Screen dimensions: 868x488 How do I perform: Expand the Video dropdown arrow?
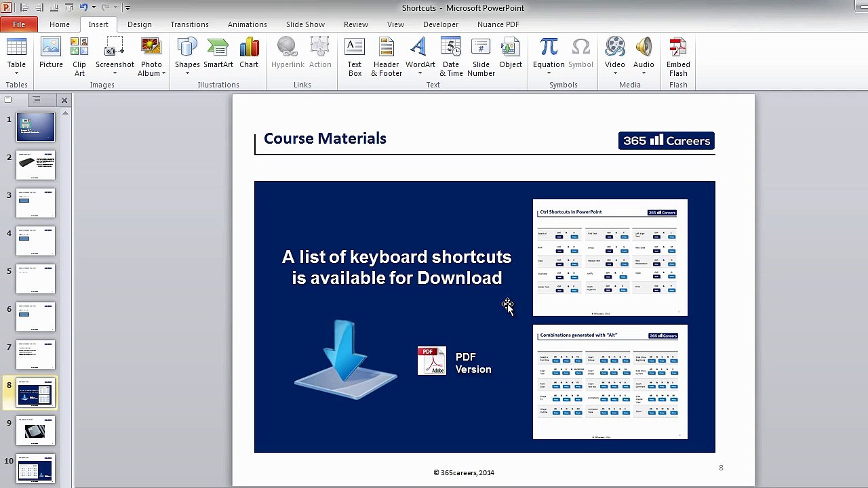(x=615, y=73)
